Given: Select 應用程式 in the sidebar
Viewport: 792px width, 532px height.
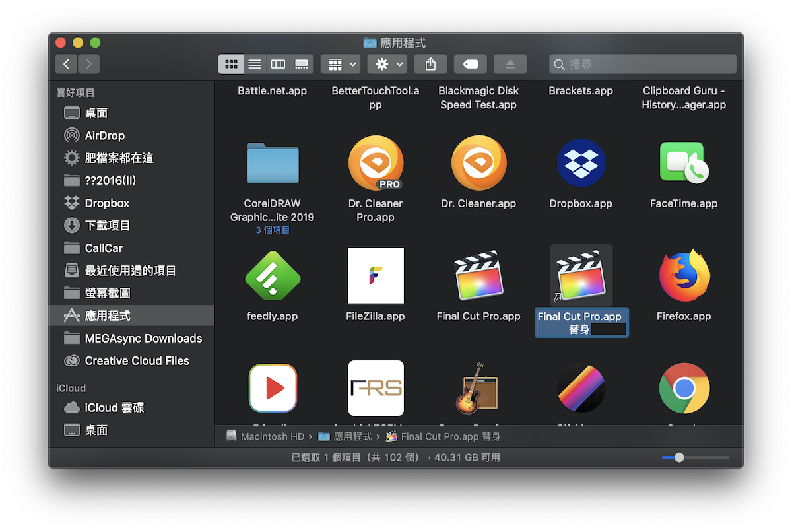Looking at the screenshot, I should point(131,316).
